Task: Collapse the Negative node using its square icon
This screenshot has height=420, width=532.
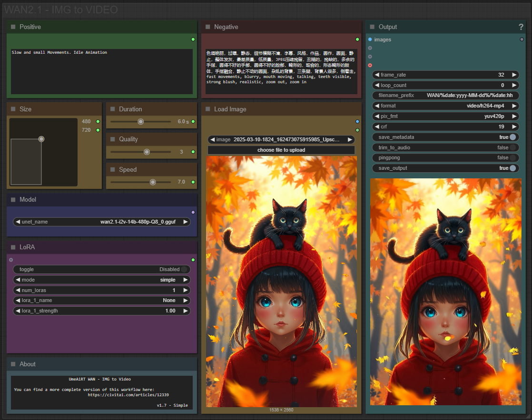Action: pyautogui.click(x=208, y=27)
